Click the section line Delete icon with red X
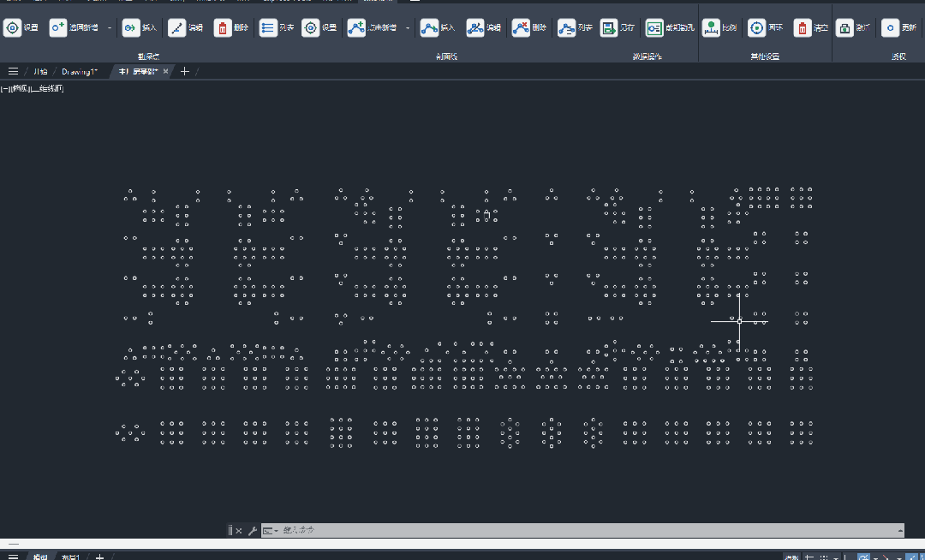925x560 pixels. tap(521, 27)
